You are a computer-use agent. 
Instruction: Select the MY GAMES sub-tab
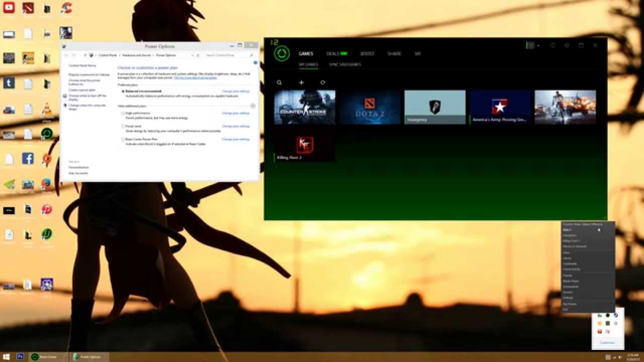click(308, 64)
